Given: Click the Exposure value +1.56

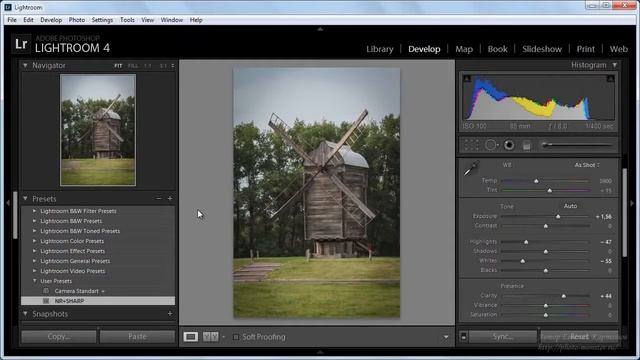Looking at the screenshot, I should [604, 216].
